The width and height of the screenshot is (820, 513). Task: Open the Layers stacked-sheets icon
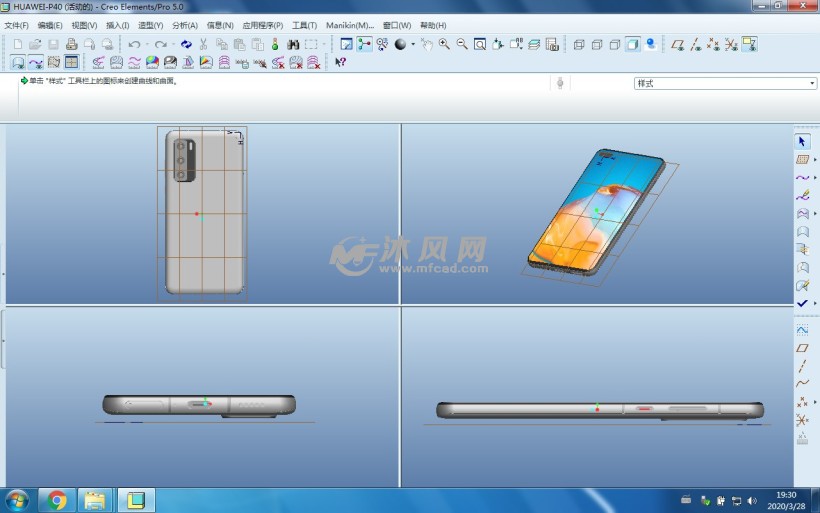(x=534, y=44)
